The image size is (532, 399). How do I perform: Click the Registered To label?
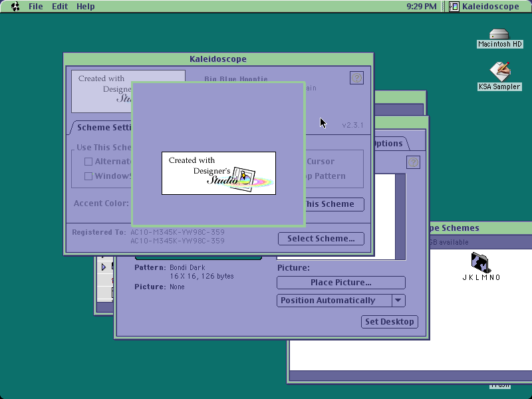98,232
